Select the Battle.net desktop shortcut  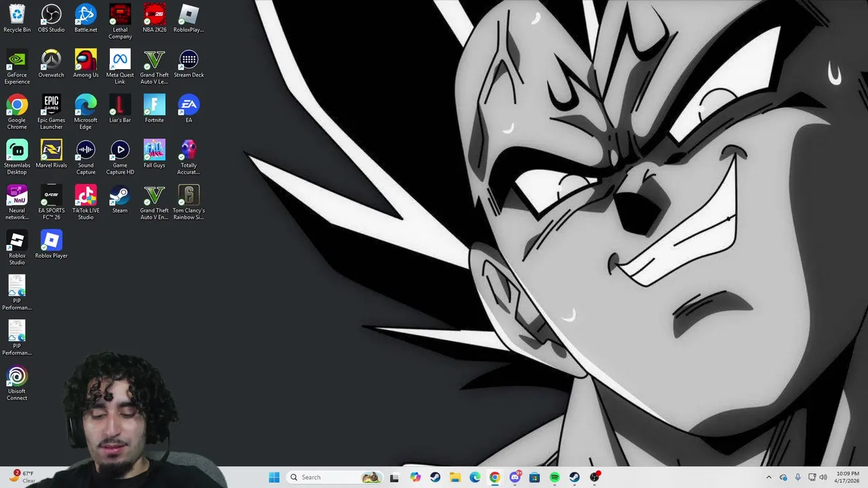(x=85, y=18)
